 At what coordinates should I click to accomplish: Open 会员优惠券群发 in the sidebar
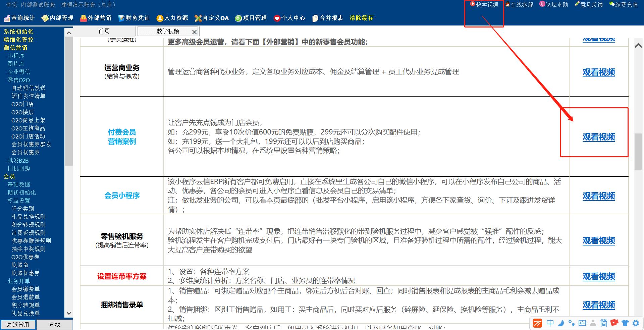pos(32,144)
